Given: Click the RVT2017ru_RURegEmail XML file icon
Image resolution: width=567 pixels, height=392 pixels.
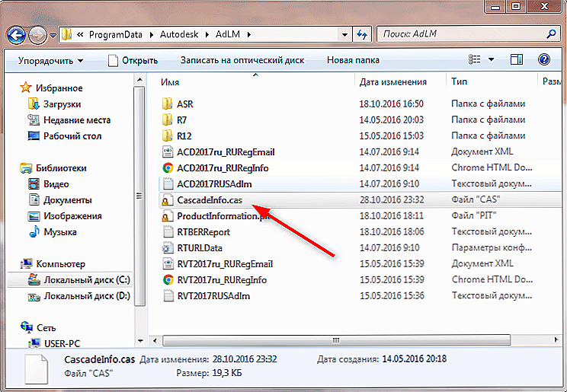Looking at the screenshot, I should pos(168,263).
